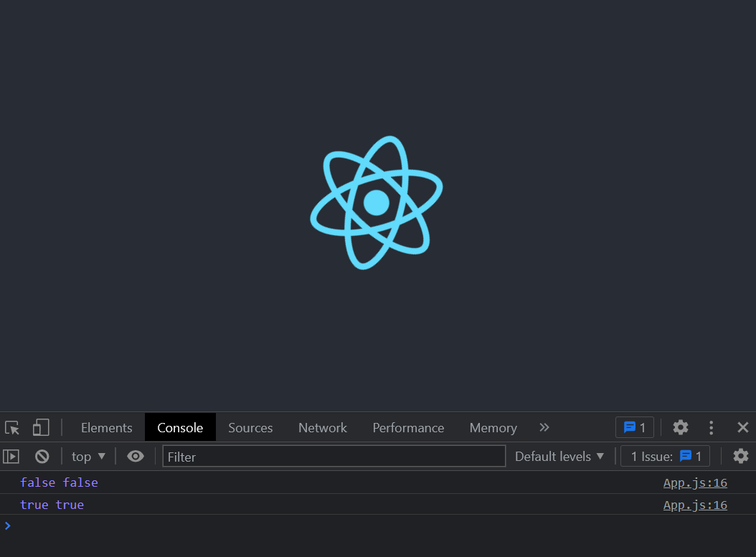Toggle the device toolbar icon
Viewport: 756px width, 557px height.
(x=41, y=428)
